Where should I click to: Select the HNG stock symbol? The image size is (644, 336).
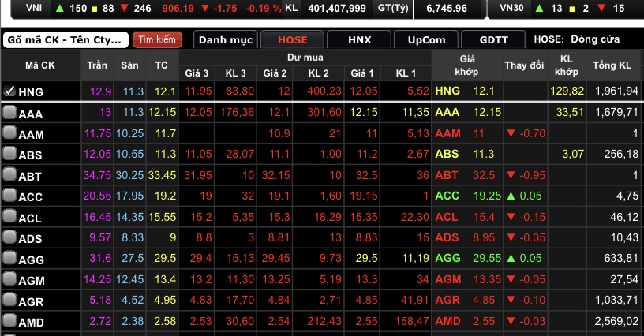(31, 92)
